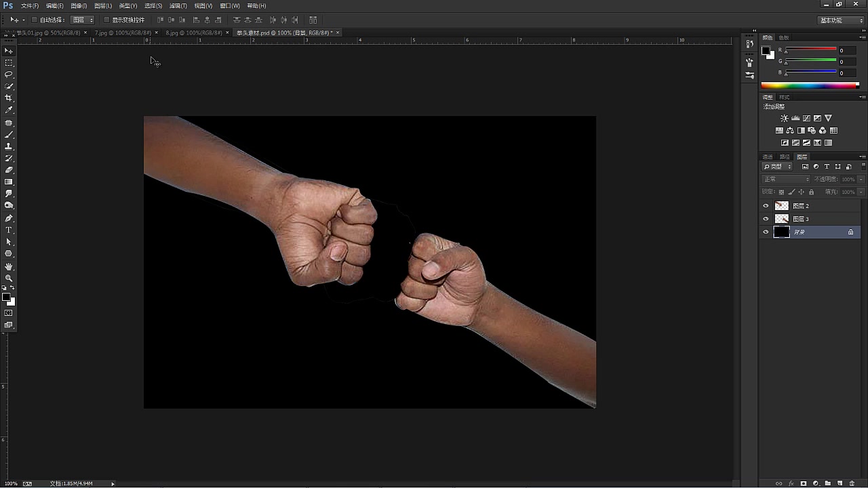Hide layer 图层 3
This screenshot has width=868, height=488.
click(x=766, y=219)
